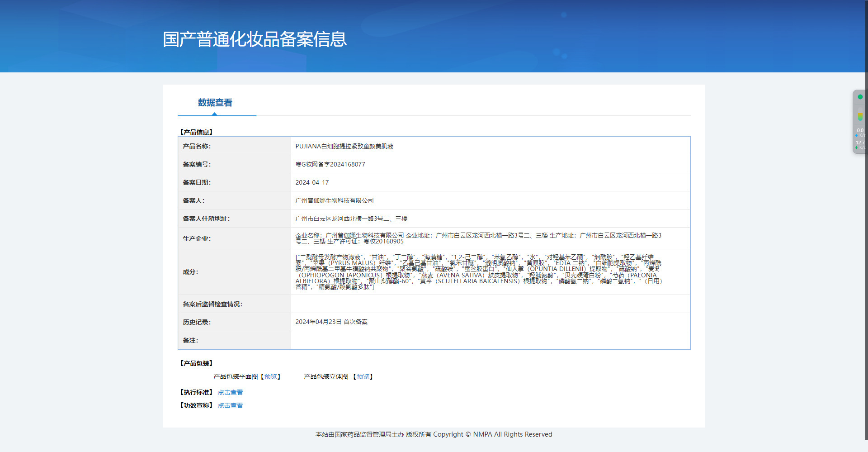The width and height of the screenshot is (868, 452).
Task: Switch to the 数据查看 tab
Action: coord(215,103)
